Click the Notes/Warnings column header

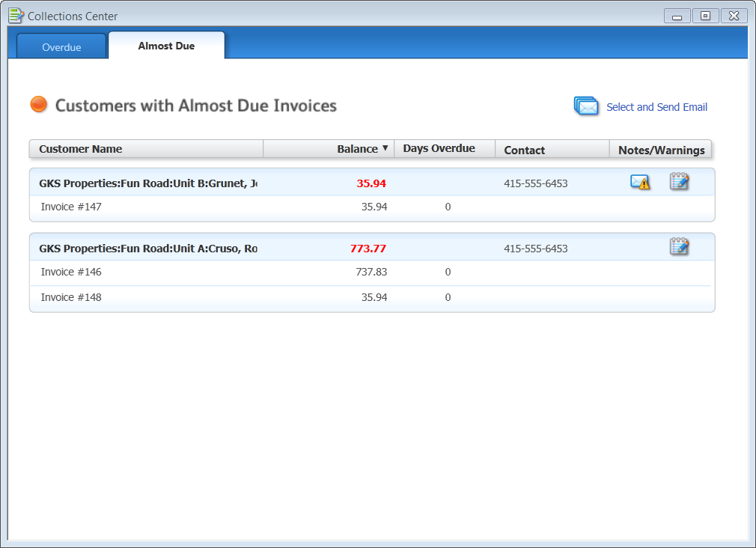pyautogui.click(x=661, y=150)
